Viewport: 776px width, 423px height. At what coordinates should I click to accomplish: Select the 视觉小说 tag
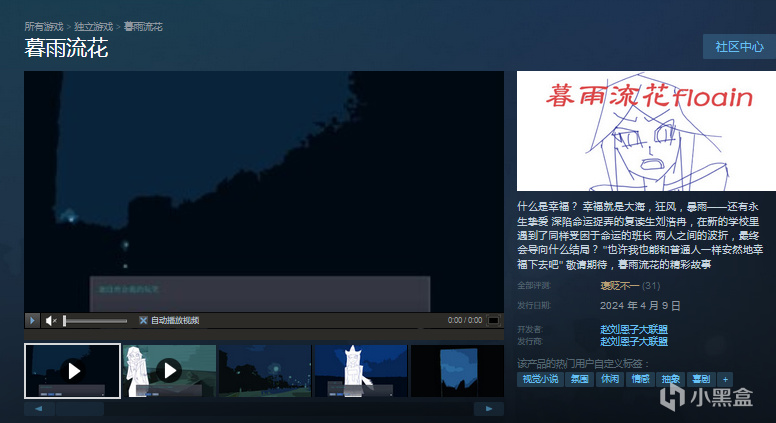[x=540, y=379]
